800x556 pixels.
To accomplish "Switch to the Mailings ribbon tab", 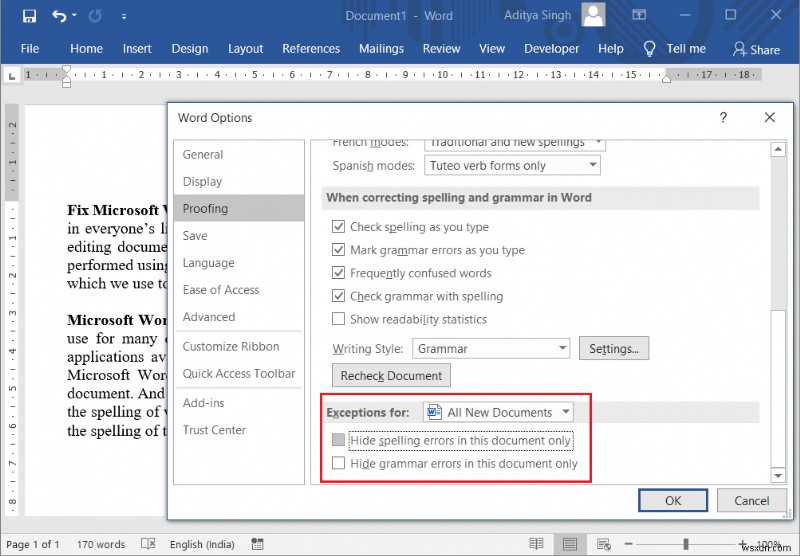I will (381, 49).
